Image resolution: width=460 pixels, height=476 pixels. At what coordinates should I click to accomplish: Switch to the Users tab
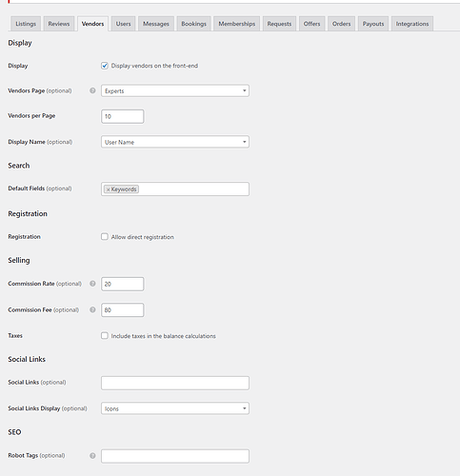point(123,24)
